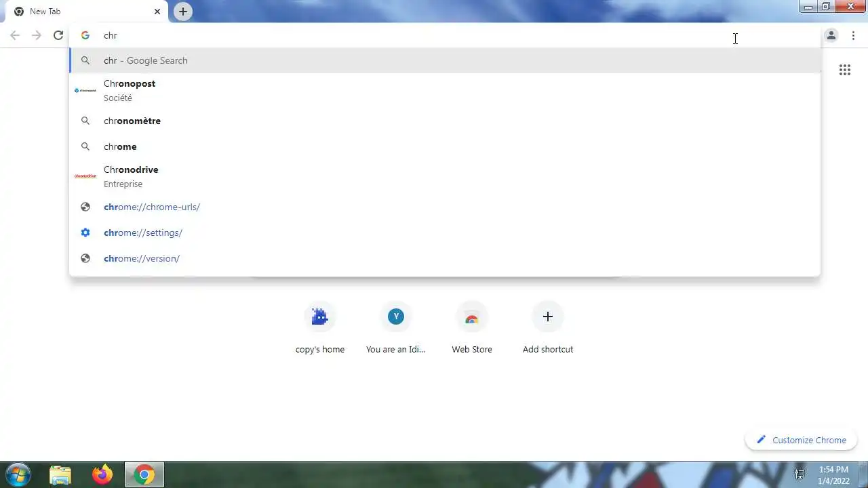Click the Chrome taskbar button

(x=144, y=475)
